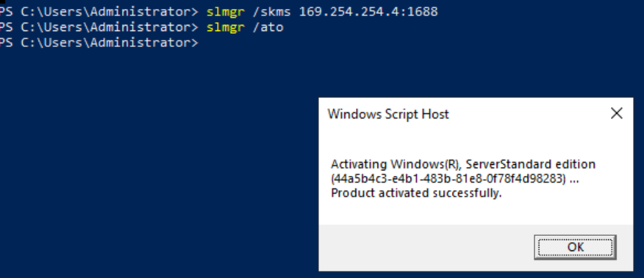Click the "PS" prefix of the last prompt
The width and height of the screenshot is (644, 278).
pos(6,43)
